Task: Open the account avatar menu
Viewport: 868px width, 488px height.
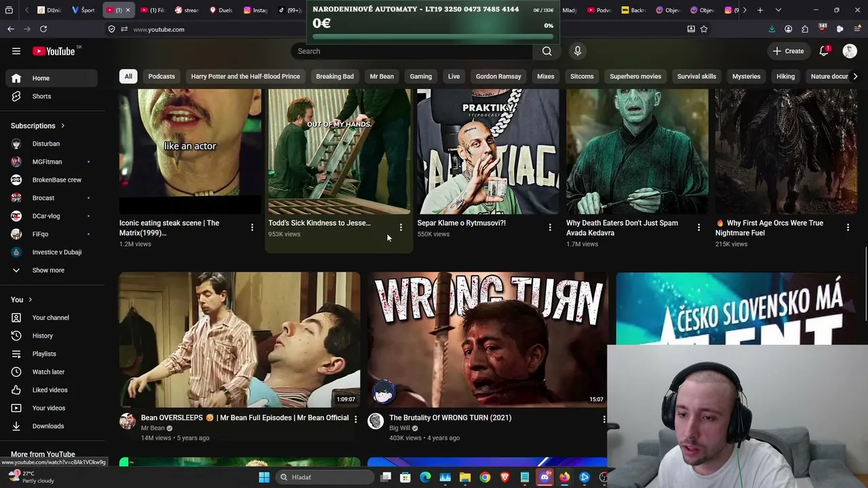Action: [850, 51]
